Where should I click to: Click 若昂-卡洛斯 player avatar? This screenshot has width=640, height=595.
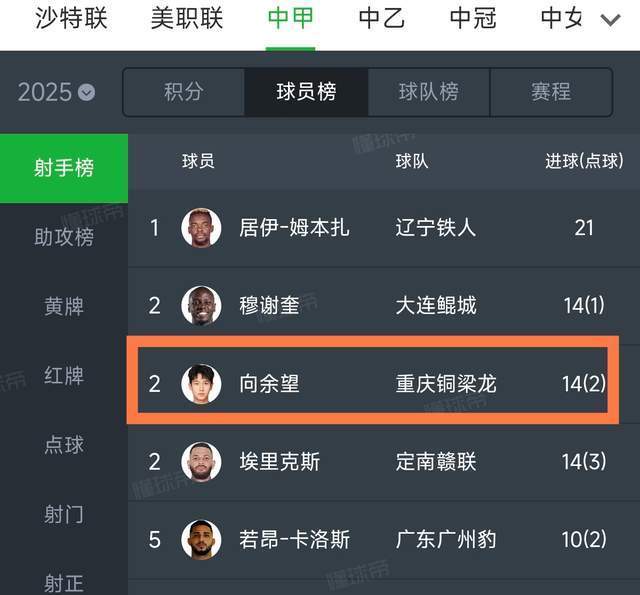tap(201, 540)
